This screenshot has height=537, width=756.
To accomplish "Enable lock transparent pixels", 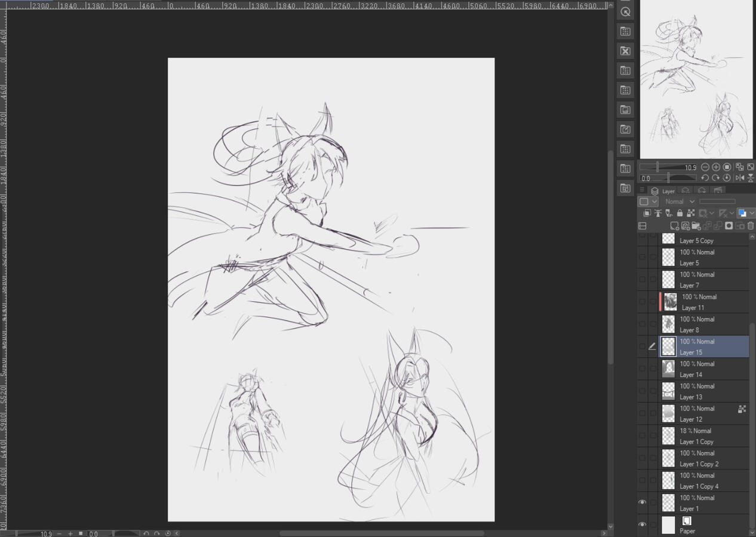I will (690, 213).
